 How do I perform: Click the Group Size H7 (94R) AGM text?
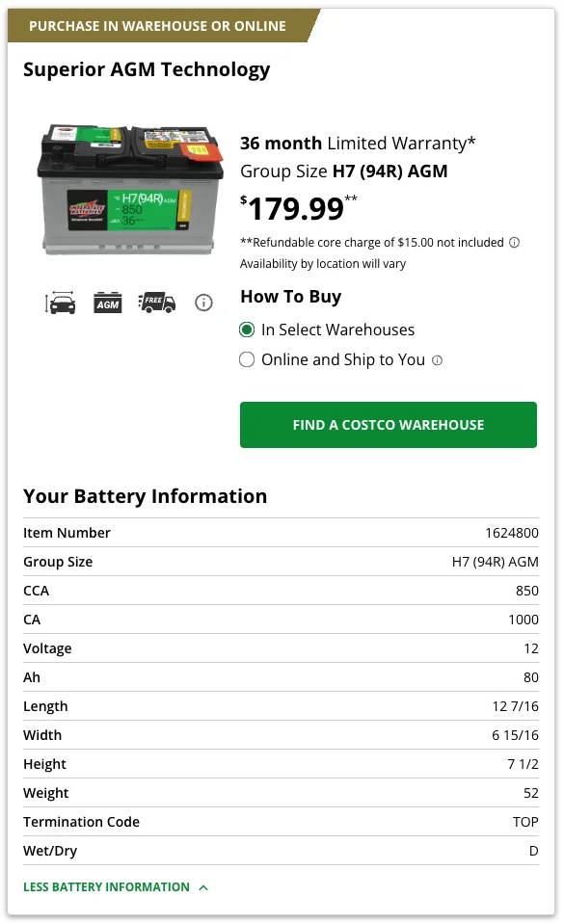(344, 172)
